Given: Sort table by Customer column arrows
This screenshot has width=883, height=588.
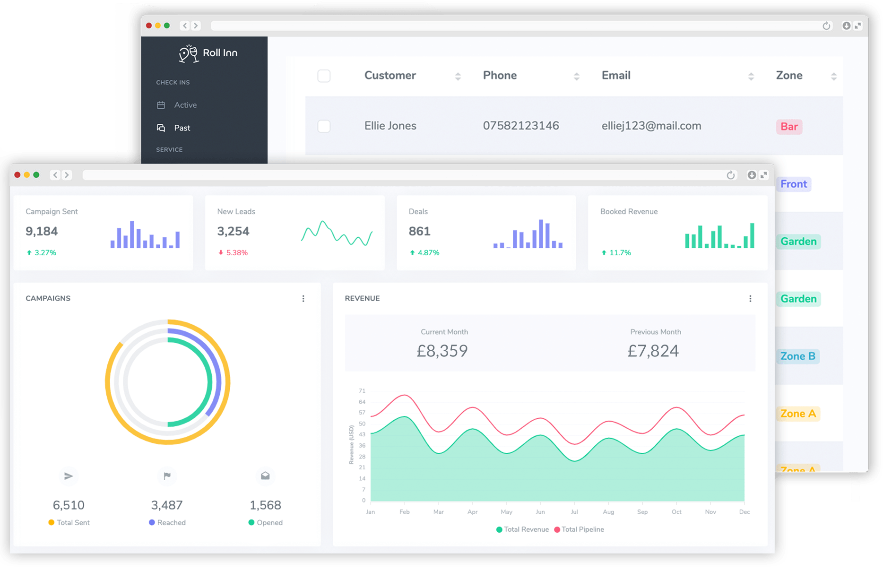Looking at the screenshot, I should coord(458,76).
